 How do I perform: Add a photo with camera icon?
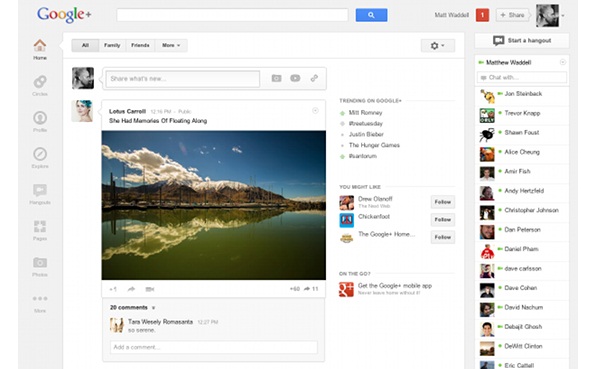pyautogui.click(x=276, y=78)
